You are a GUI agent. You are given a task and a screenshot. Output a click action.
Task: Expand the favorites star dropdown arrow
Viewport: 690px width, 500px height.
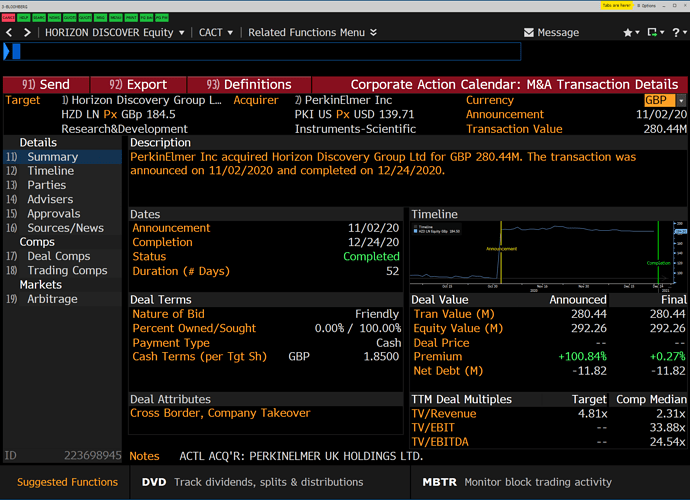637,33
